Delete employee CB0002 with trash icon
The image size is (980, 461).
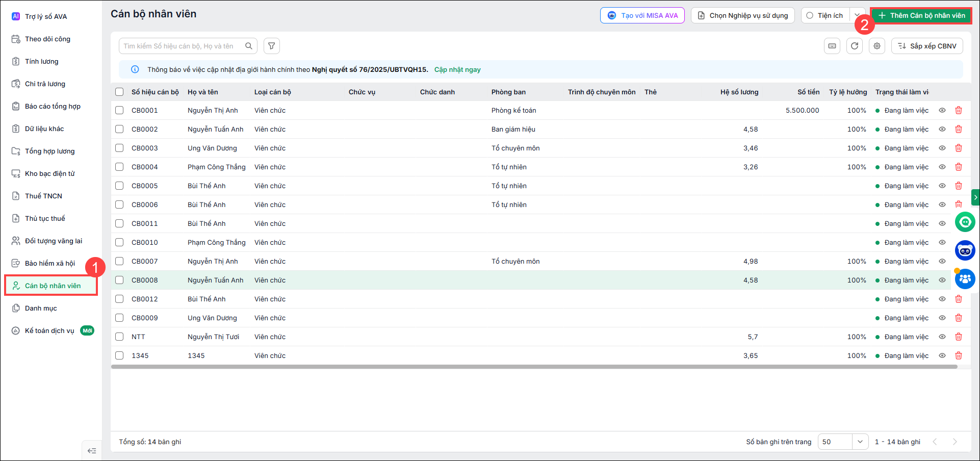click(959, 129)
